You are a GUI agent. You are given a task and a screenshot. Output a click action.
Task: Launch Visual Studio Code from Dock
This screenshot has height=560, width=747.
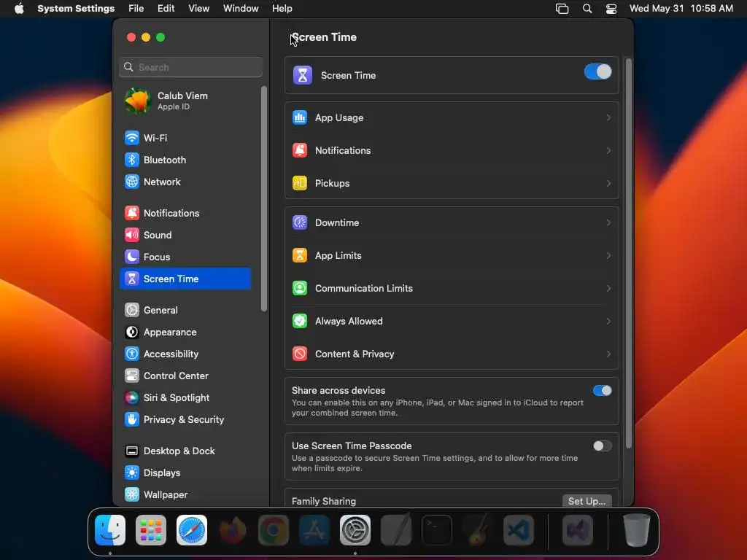(519, 530)
